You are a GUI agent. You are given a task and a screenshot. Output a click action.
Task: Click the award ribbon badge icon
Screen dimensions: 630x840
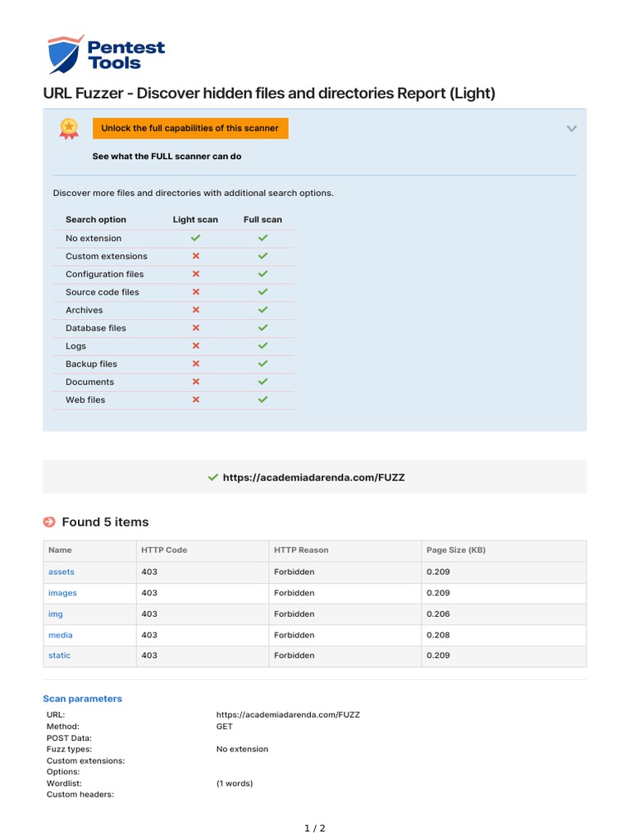(x=69, y=127)
